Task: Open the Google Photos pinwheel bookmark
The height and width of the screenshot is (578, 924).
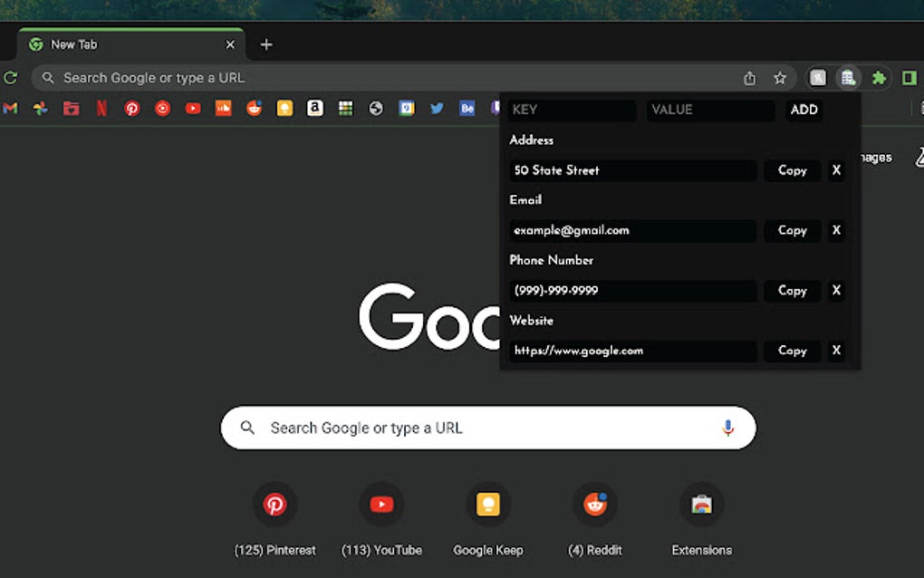Action: click(x=41, y=109)
